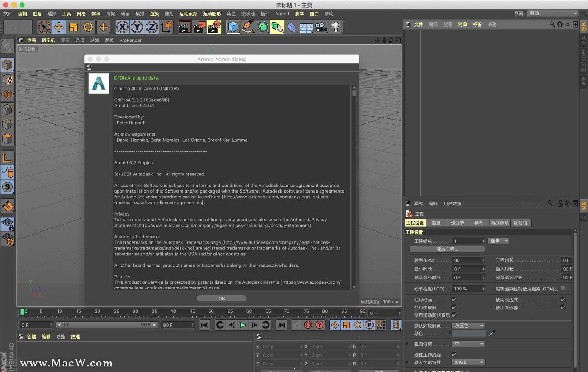This screenshot has width=588, height=372.
Task: Select points mode in left sidebar
Action: click(x=8, y=110)
